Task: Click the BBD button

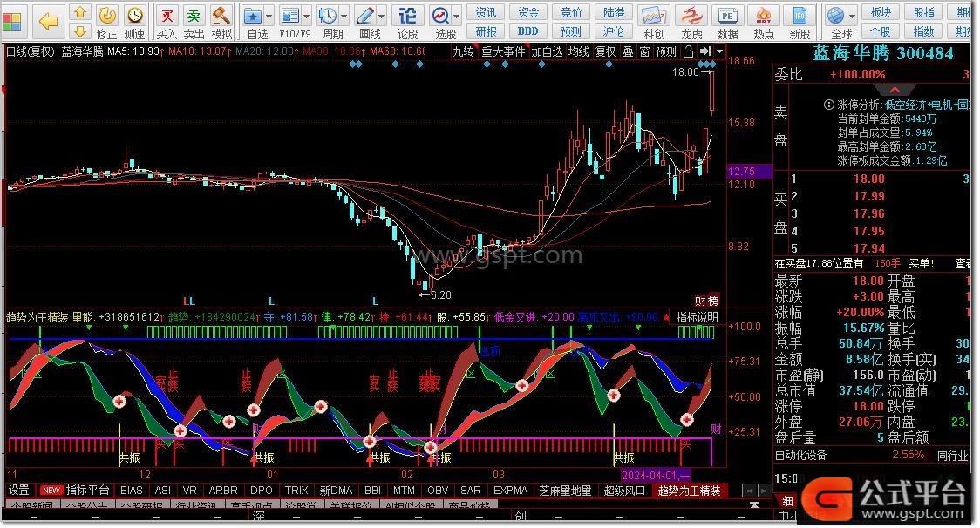Action: point(528,31)
